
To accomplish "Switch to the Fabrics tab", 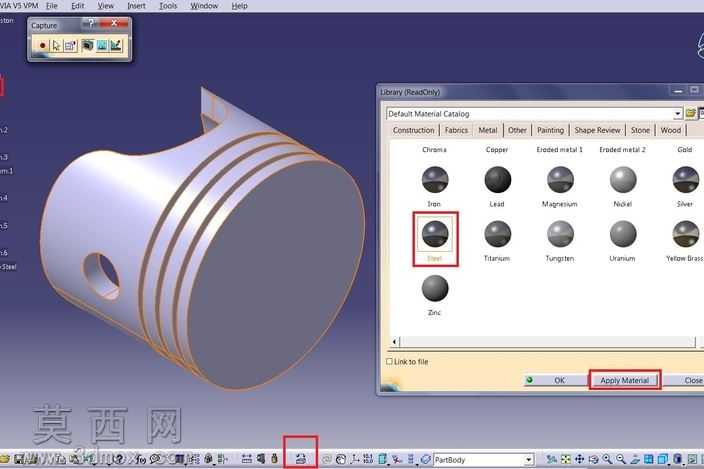I will tap(456, 130).
